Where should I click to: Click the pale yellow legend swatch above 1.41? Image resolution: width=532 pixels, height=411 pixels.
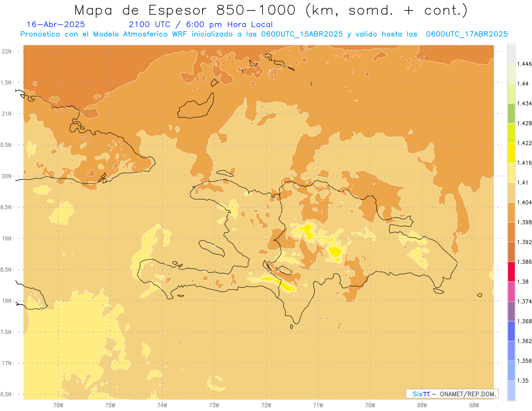point(511,172)
